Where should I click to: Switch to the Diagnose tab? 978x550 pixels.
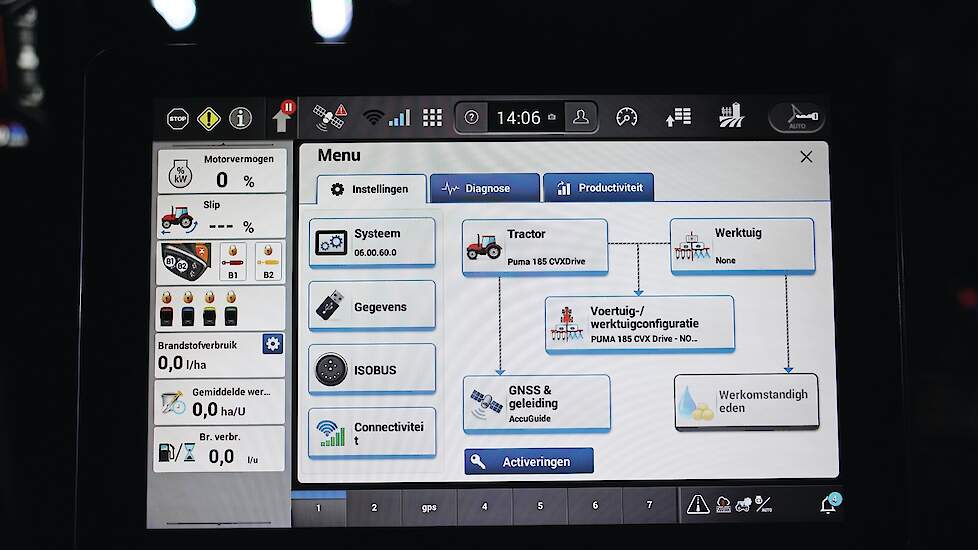(x=485, y=188)
